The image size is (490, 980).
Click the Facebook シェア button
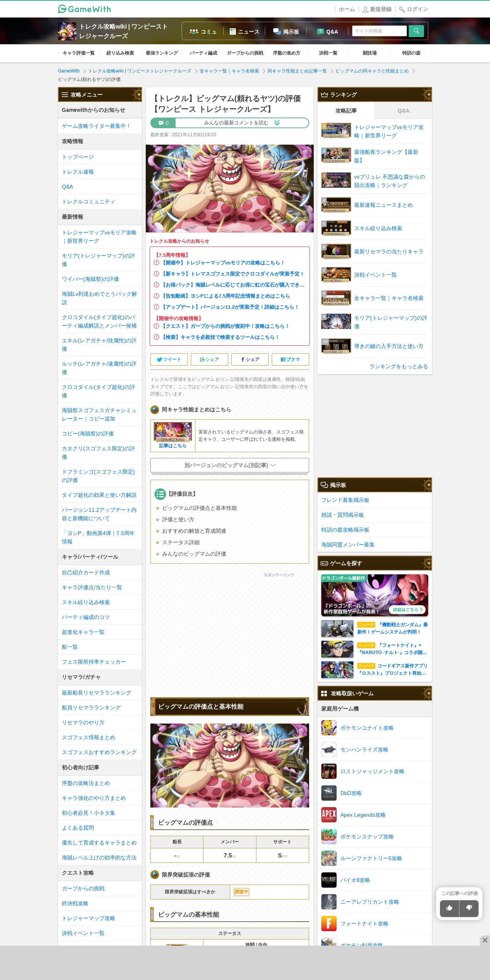[x=250, y=359]
